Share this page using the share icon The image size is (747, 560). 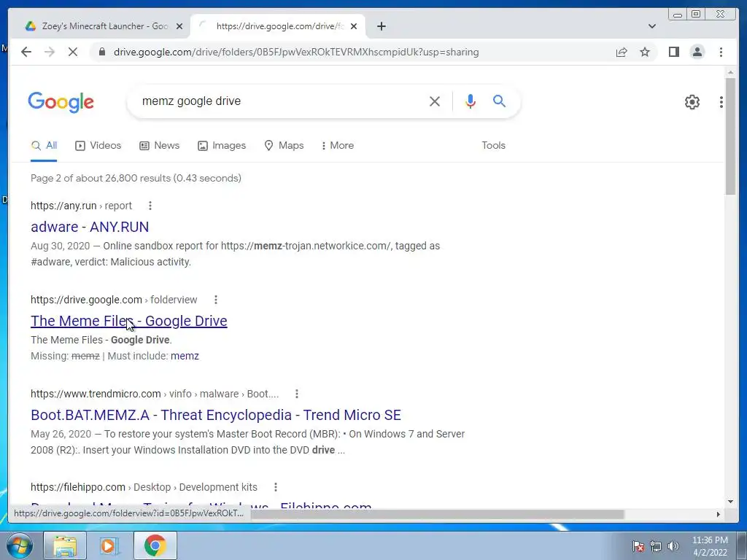tap(622, 52)
